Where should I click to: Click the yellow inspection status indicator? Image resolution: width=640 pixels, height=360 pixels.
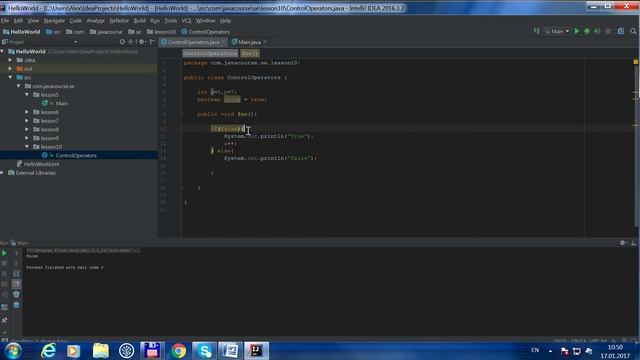(636, 62)
